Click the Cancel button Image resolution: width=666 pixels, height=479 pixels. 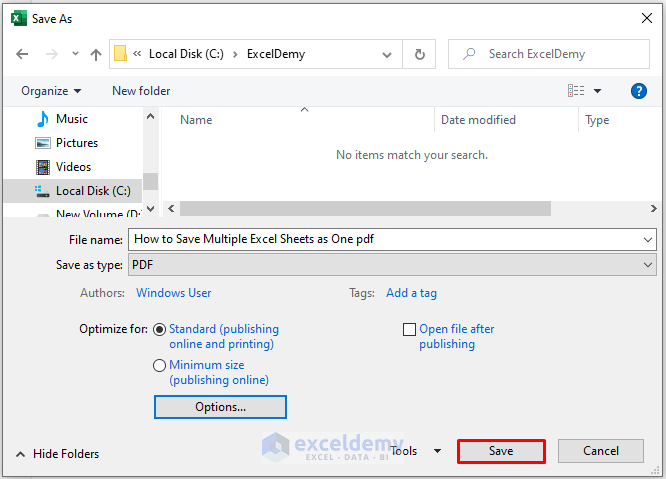(x=601, y=451)
